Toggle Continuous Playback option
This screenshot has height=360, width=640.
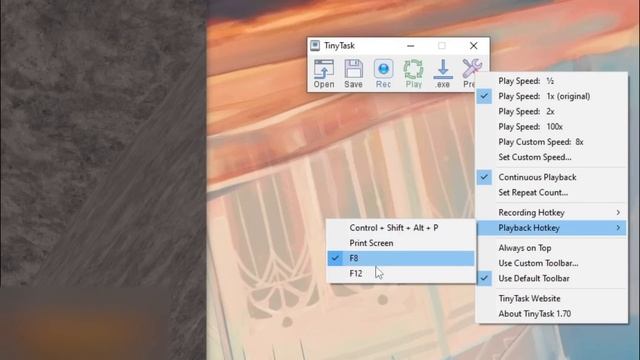tap(552, 177)
